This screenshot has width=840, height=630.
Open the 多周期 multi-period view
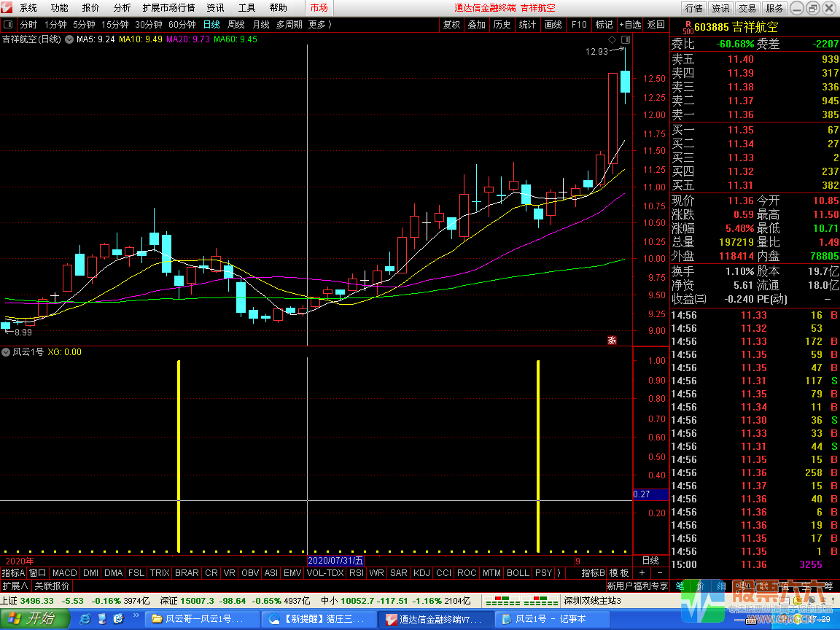[x=289, y=25]
